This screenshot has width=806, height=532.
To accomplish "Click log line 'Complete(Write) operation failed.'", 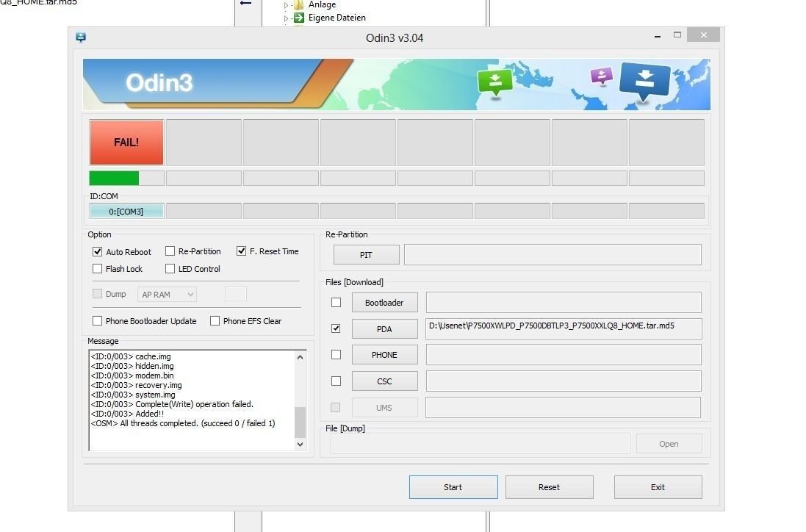I will pyautogui.click(x=172, y=404).
